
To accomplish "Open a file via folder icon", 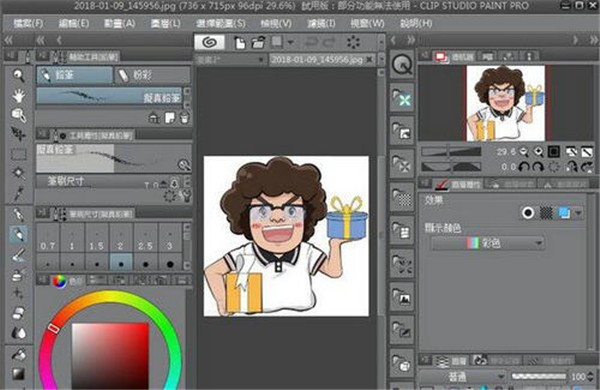I will pos(259,42).
